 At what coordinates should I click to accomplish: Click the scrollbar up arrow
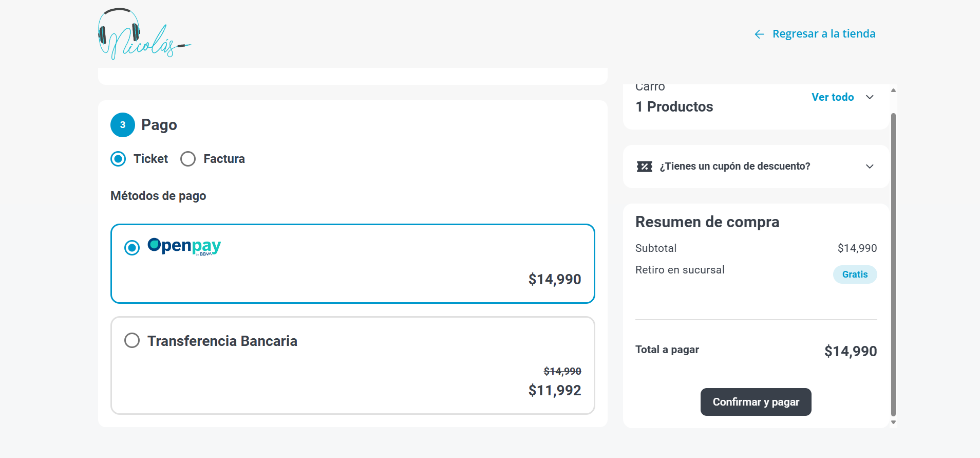coord(893,90)
